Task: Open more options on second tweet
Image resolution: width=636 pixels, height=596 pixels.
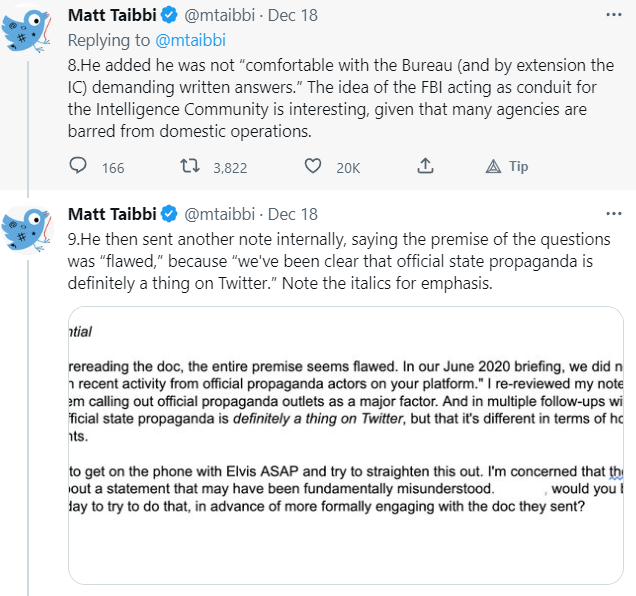Action: (613, 214)
